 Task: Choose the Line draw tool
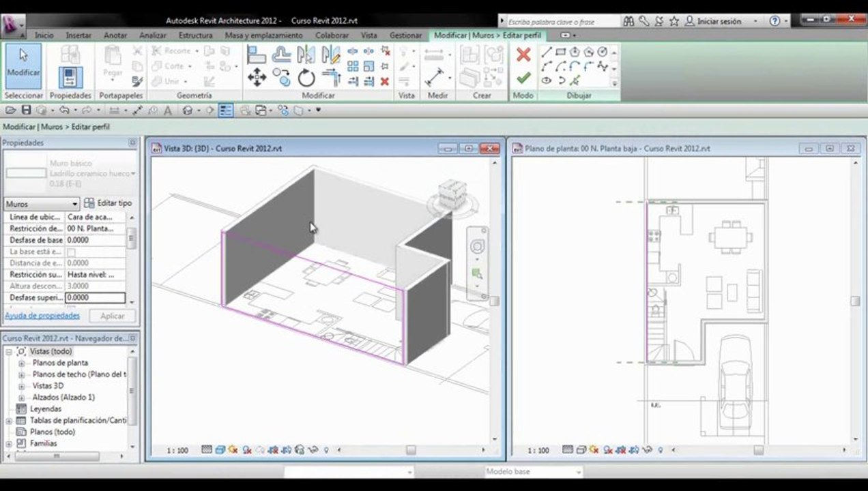point(547,52)
